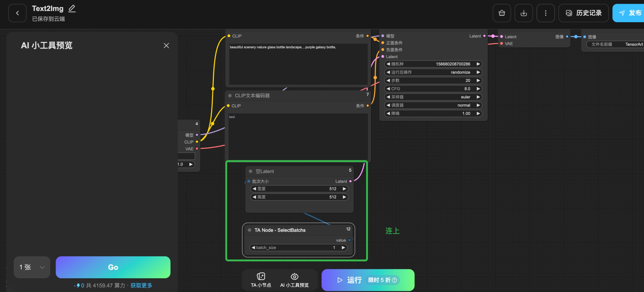This screenshot has width=644, height=292.
Task: Open 历史记录 history
Action: pos(583,13)
